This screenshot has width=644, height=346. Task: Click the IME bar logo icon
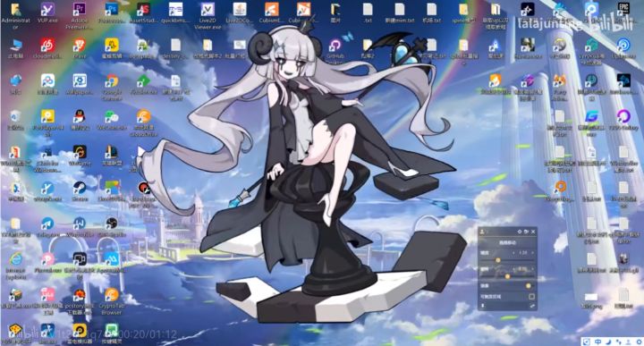point(587,342)
